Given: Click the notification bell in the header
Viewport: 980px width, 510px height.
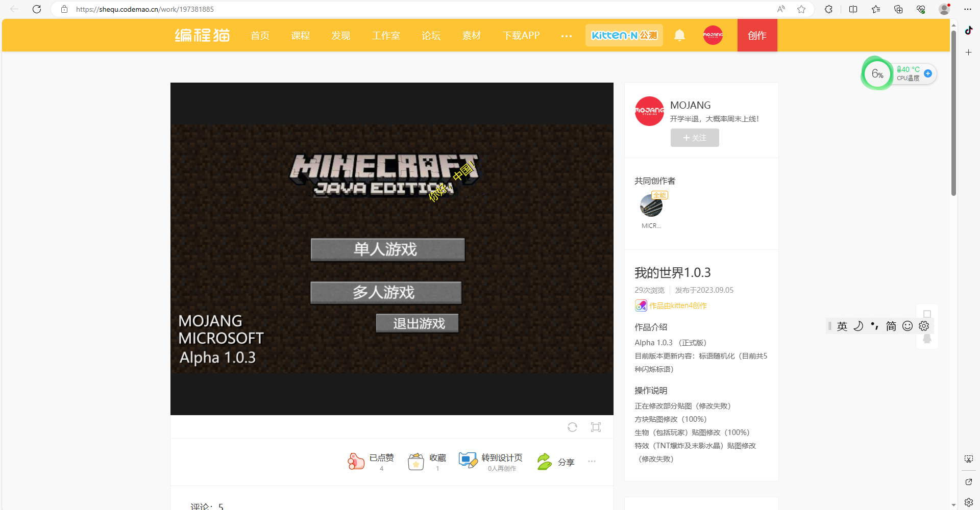Looking at the screenshot, I should tap(679, 35).
